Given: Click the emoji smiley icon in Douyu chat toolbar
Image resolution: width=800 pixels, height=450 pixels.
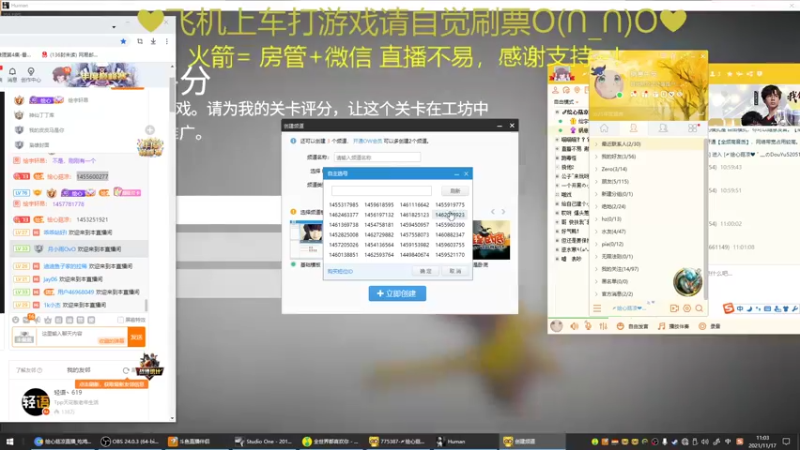Looking at the screenshot, I should tap(15, 320).
